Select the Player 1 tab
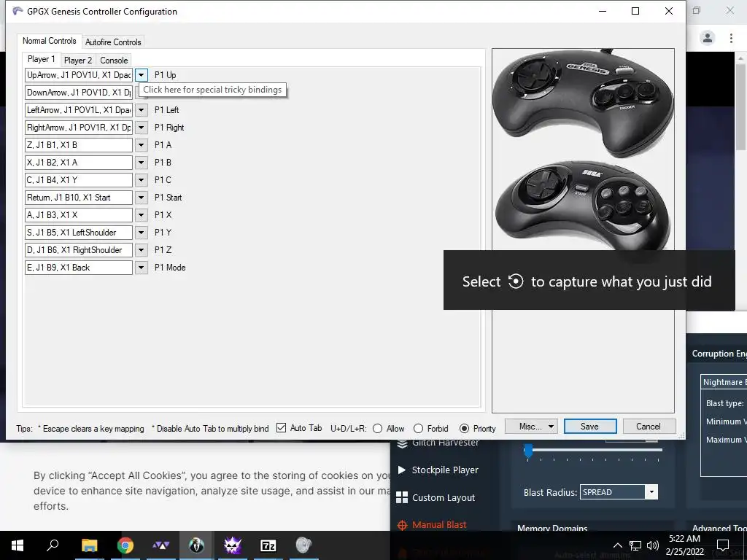This screenshot has width=747, height=560. click(x=42, y=59)
